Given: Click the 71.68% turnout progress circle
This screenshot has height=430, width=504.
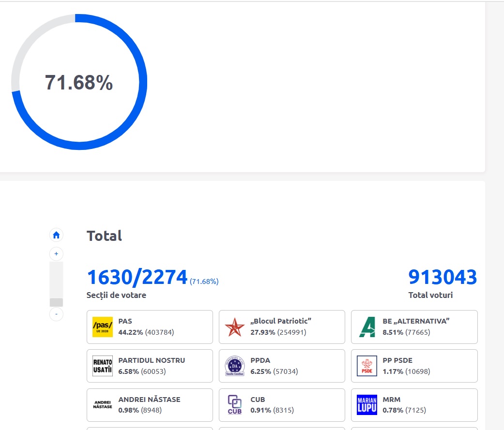Looking at the screenshot, I should (x=79, y=82).
